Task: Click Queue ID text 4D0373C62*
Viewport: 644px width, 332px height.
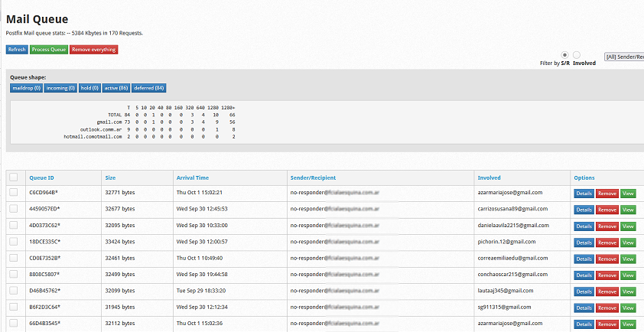Action: point(45,225)
